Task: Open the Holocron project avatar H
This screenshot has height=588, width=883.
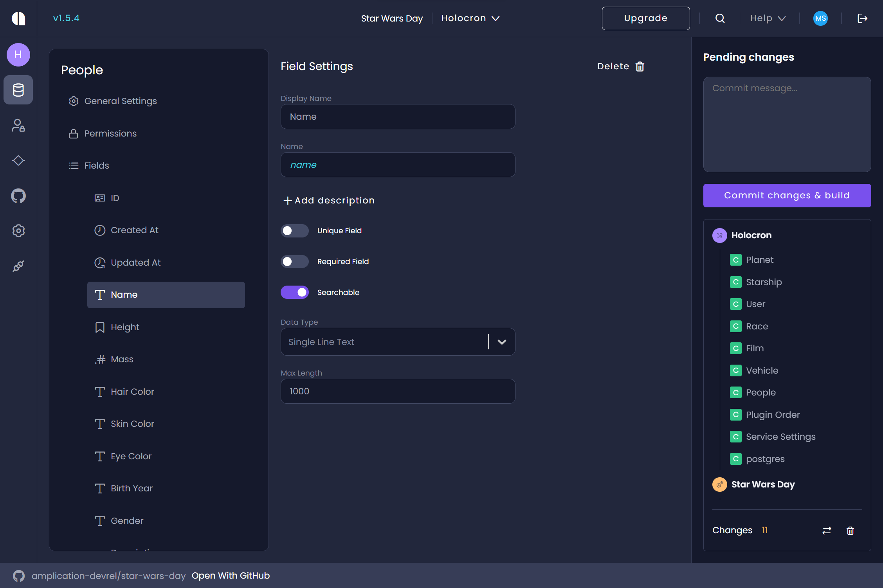Action: pos(18,55)
